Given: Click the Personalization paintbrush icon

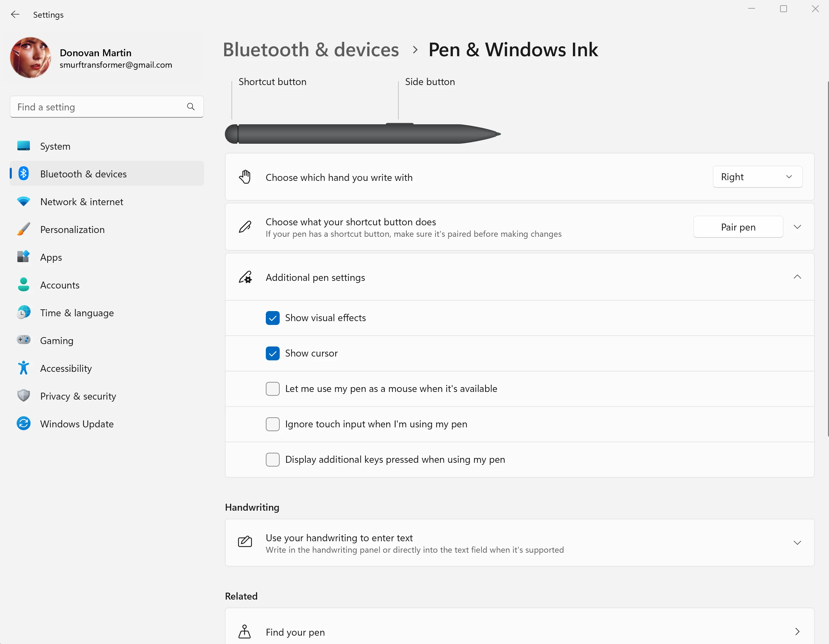Looking at the screenshot, I should coord(24,229).
